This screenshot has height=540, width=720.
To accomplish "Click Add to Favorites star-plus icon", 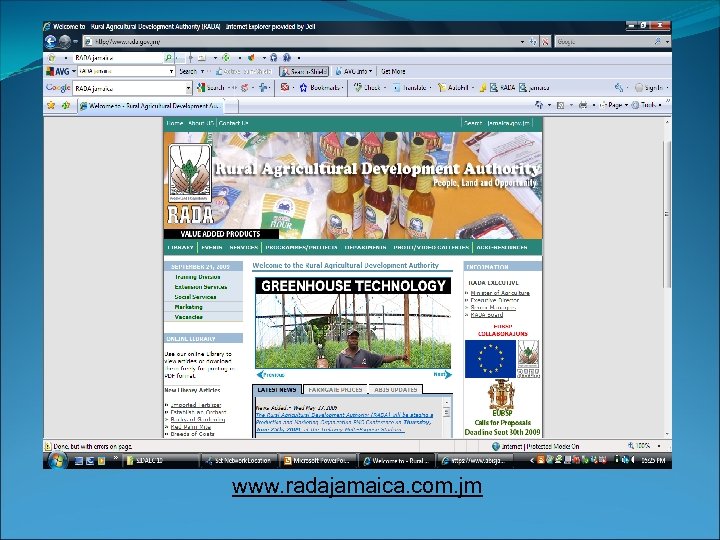I will point(66,105).
